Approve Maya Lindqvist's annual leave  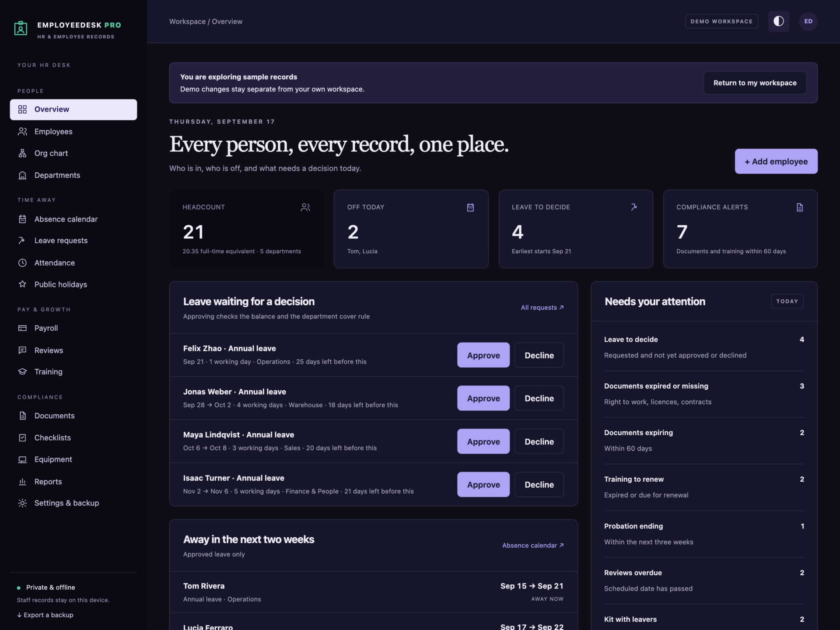(x=483, y=441)
